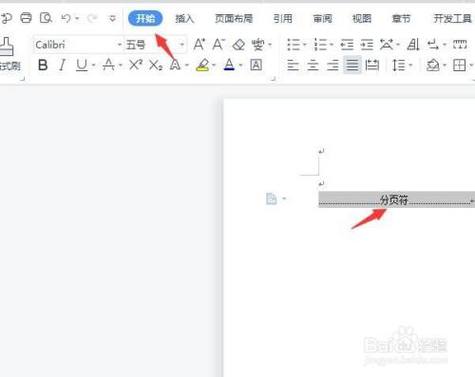Switch to the 开始 (Home) tab
Image resolution: width=475 pixels, height=377 pixels.
[x=145, y=18]
